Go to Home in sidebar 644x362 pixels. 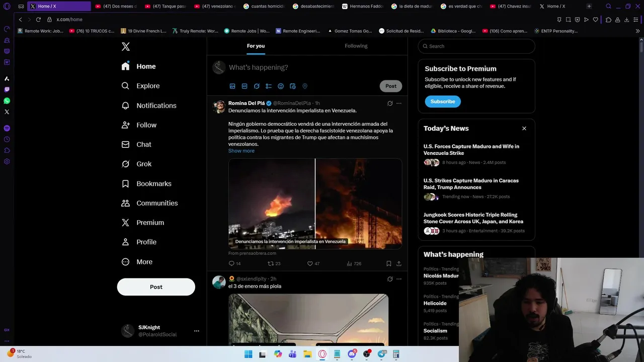(139, 66)
